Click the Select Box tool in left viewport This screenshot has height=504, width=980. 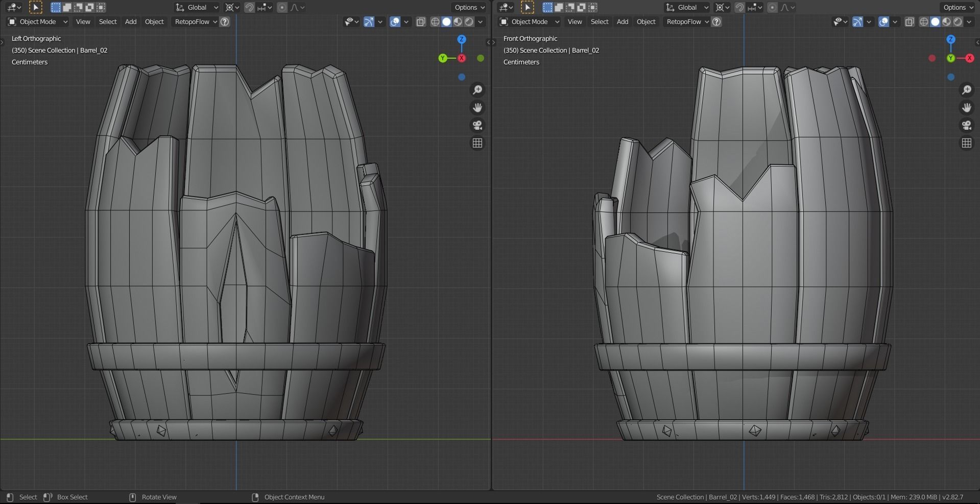pyautogui.click(x=35, y=7)
